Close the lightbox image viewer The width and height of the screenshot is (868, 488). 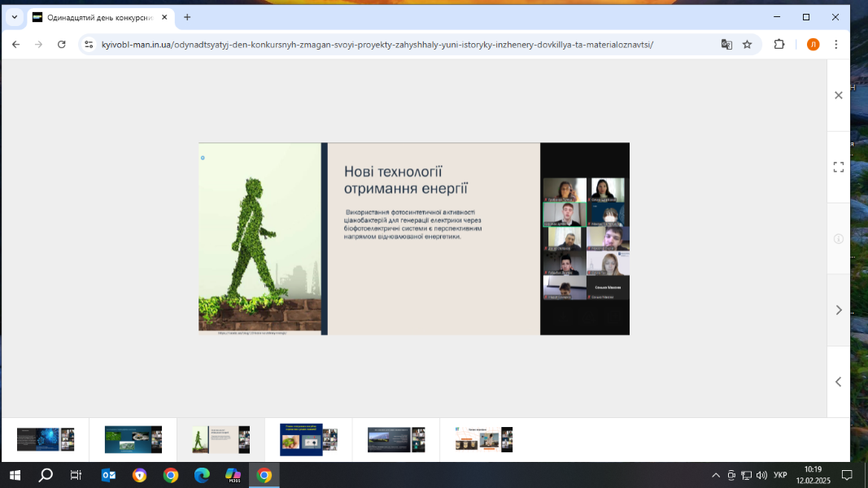coord(838,95)
